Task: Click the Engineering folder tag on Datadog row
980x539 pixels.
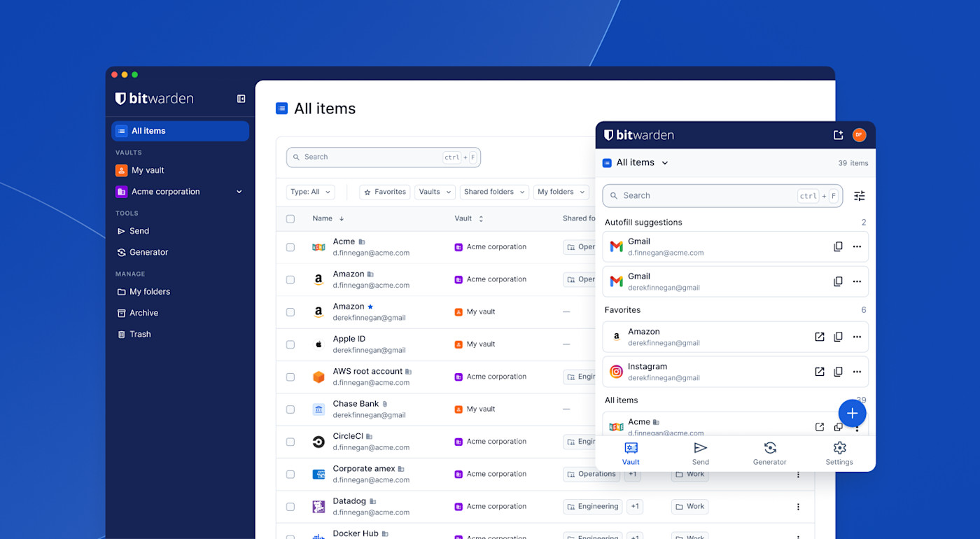Action: [x=593, y=507]
